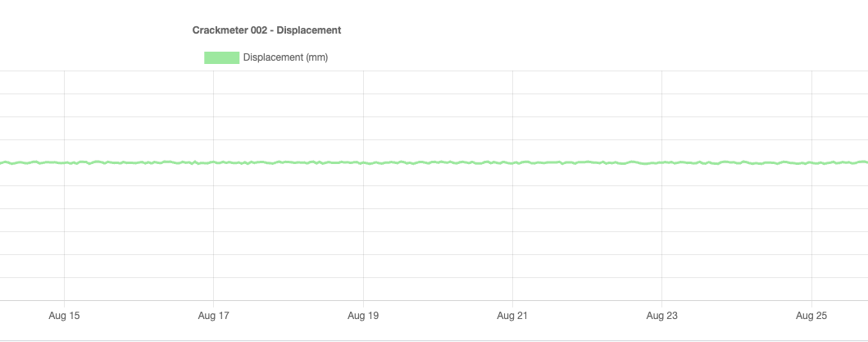The image size is (868, 342).
Task: Click the green line at the chart's left edge
Action: pos(2,162)
